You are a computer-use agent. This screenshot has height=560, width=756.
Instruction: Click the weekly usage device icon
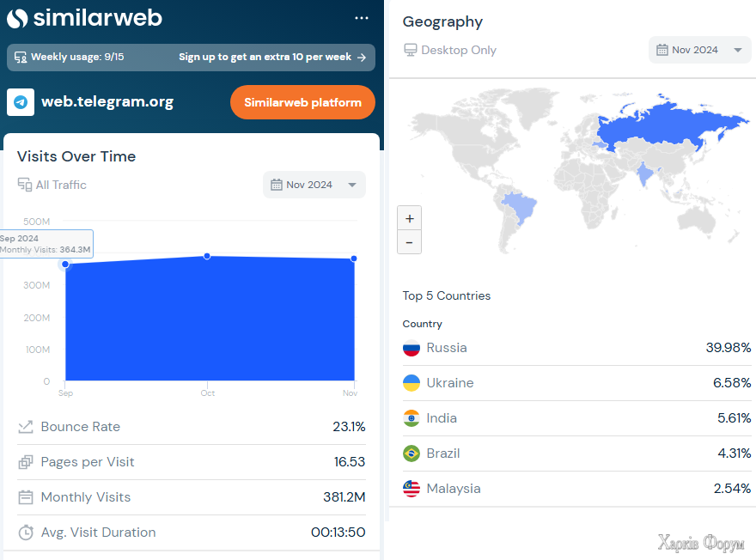tap(21, 58)
